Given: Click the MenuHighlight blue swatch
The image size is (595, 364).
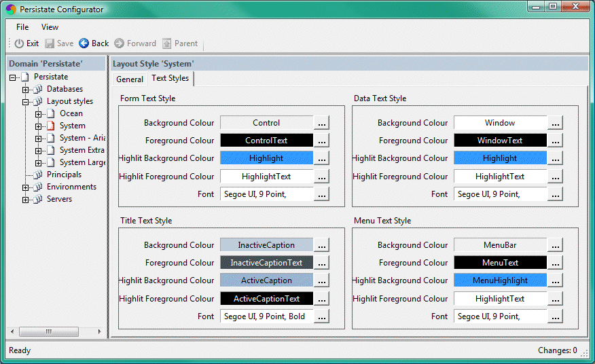Looking at the screenshot, I should point(501,280).
